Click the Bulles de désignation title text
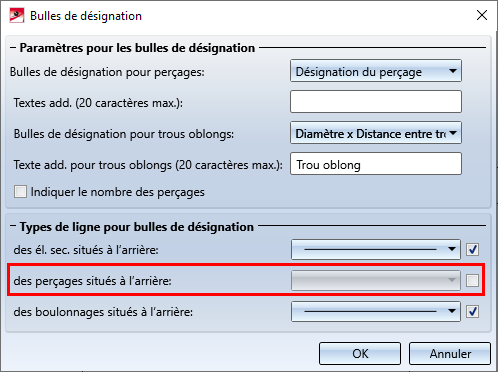 point(86,16)
